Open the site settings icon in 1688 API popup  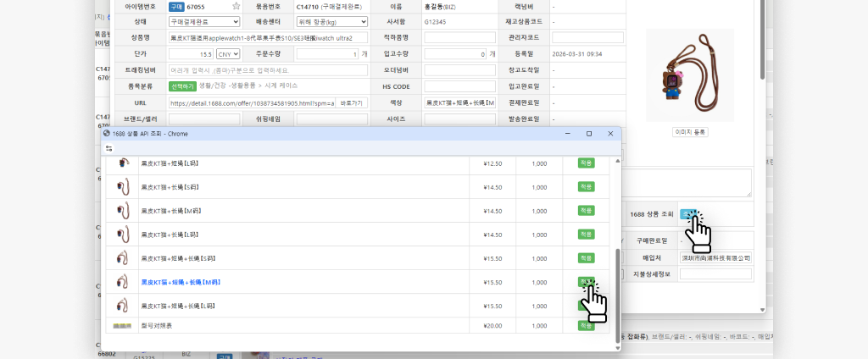pyautogui.click(x=108, y=148)
